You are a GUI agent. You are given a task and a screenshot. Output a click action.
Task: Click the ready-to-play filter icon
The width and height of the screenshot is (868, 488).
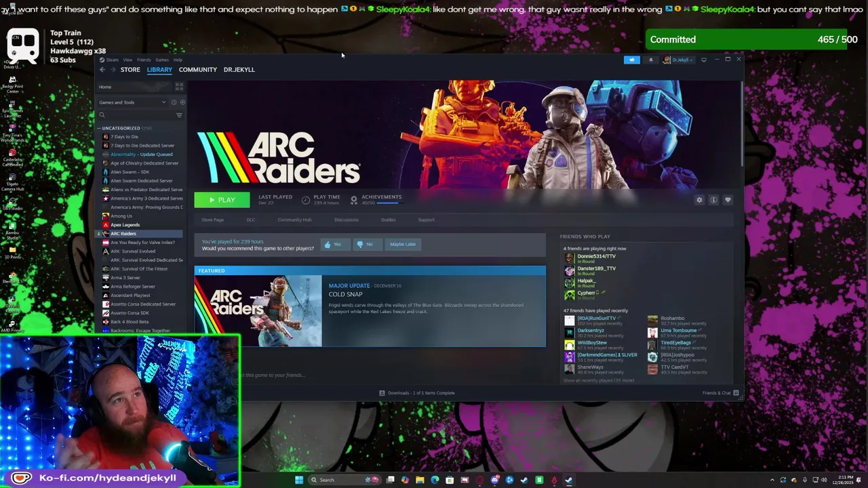pyautogui.click(x=182, y=102)
